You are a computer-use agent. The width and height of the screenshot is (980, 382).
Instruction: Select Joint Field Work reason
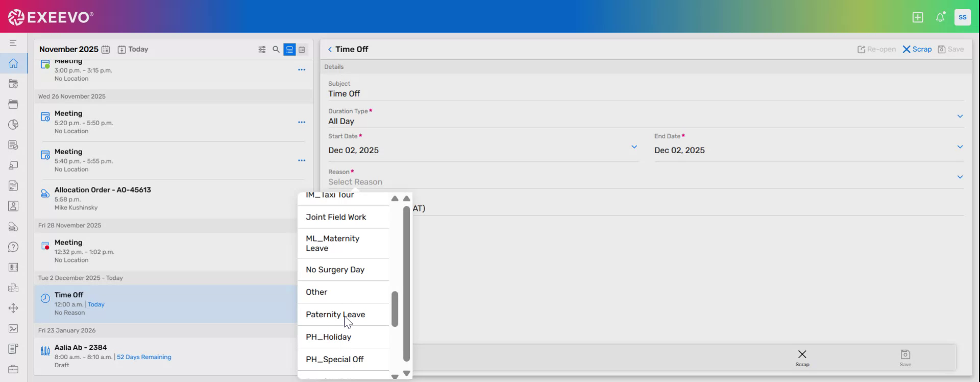coord(344,217)
